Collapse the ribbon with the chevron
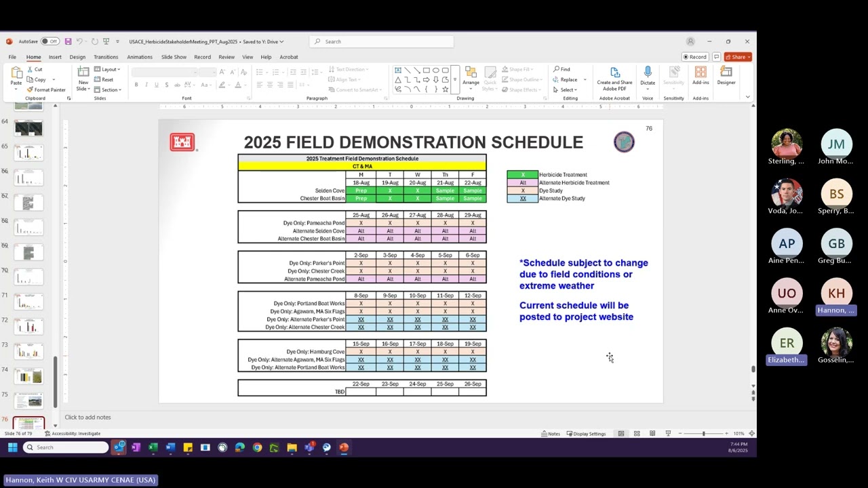 (748, 97)
